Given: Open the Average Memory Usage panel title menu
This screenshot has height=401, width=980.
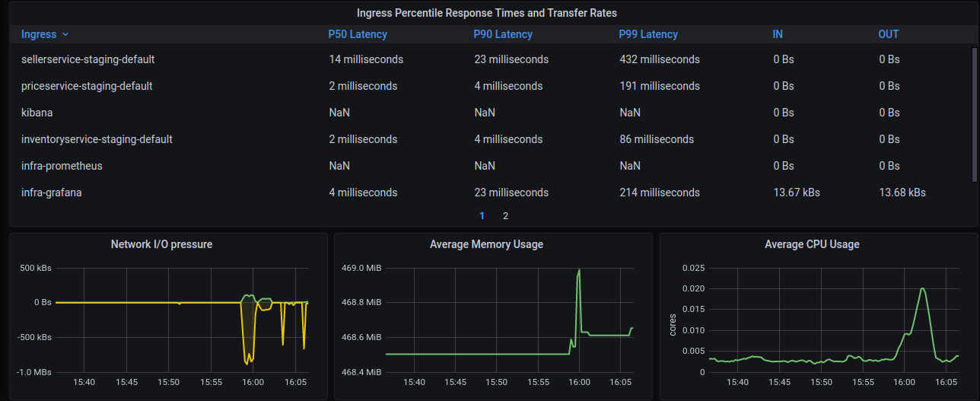Looking at the screenshot, I should [486, 244].
